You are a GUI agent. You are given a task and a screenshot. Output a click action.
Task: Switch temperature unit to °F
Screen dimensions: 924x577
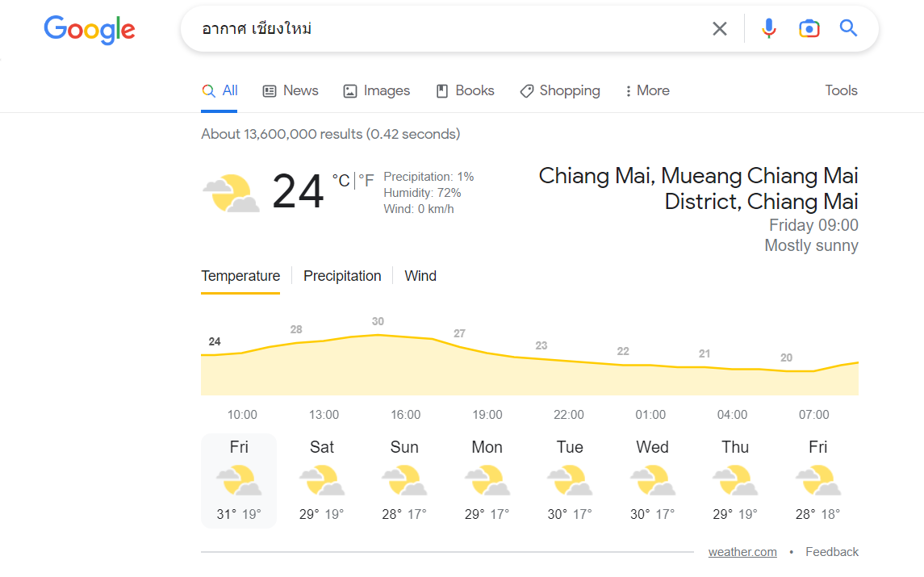(x=366, y=181)
